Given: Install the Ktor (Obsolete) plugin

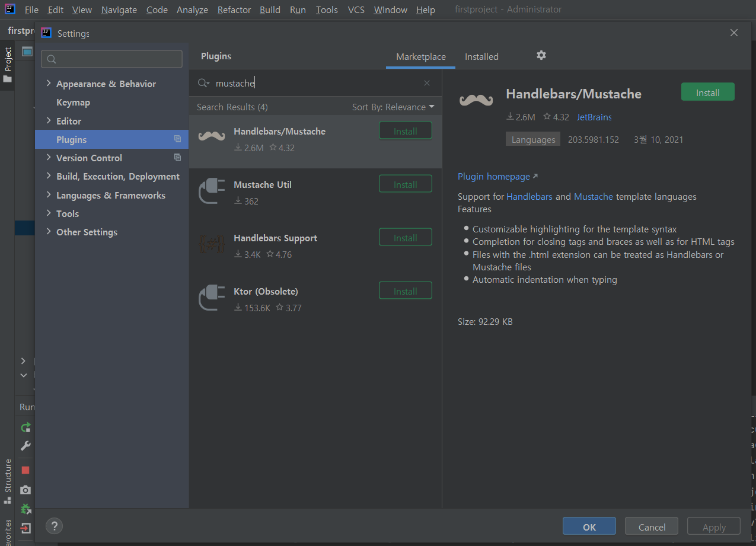Looking at the screenshot, I should point(406,291).
